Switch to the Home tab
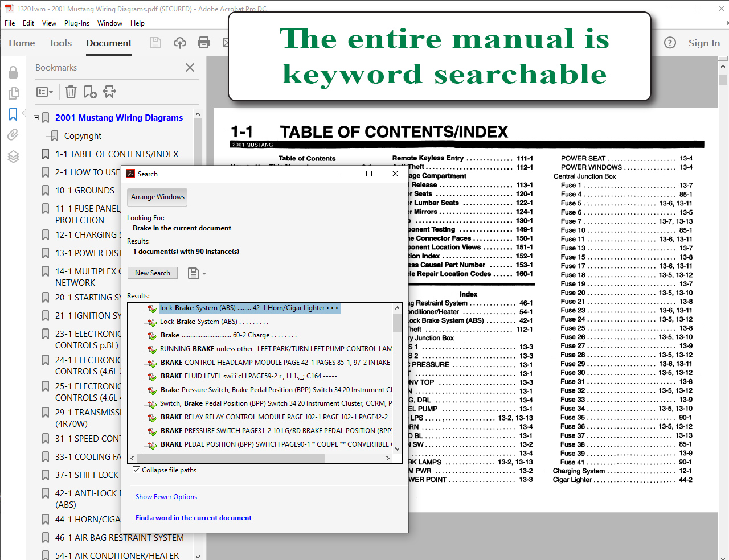Viewport: 729px width, 560px height. 22,43
